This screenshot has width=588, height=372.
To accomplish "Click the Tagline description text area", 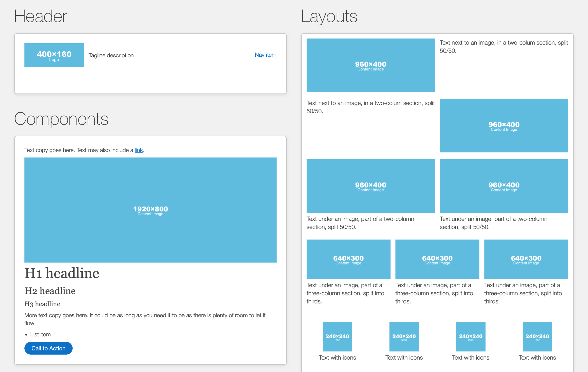I will [111, 55].
